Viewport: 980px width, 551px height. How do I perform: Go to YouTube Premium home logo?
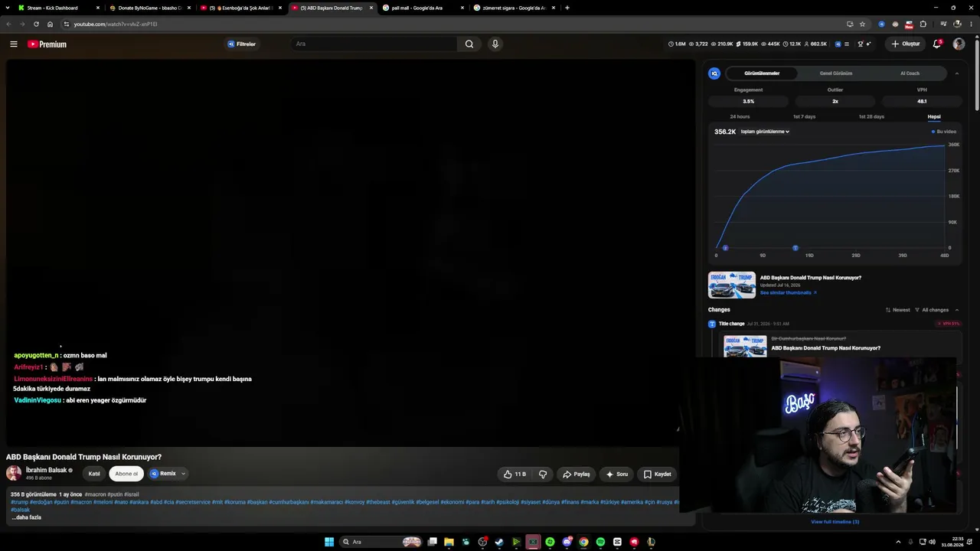pyautogui.click(x=47, y=44)
